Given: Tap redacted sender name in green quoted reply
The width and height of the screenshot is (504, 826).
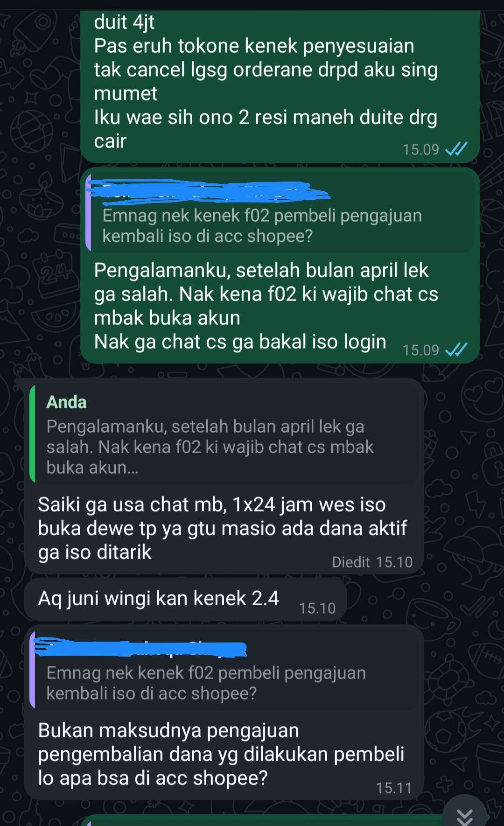Looking at the screenshot, I should [x=208, y=190].
